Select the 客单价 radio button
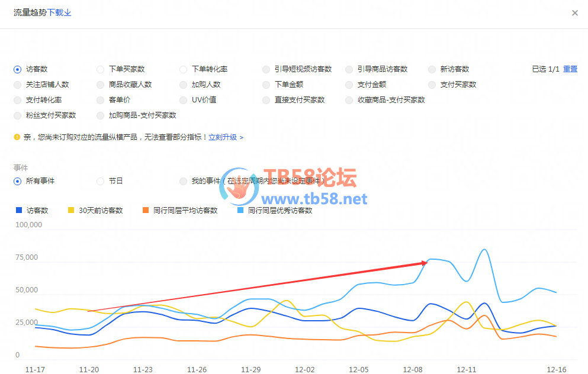The height and width of the screenshot is (374, 588). click(x=101, y=100)
